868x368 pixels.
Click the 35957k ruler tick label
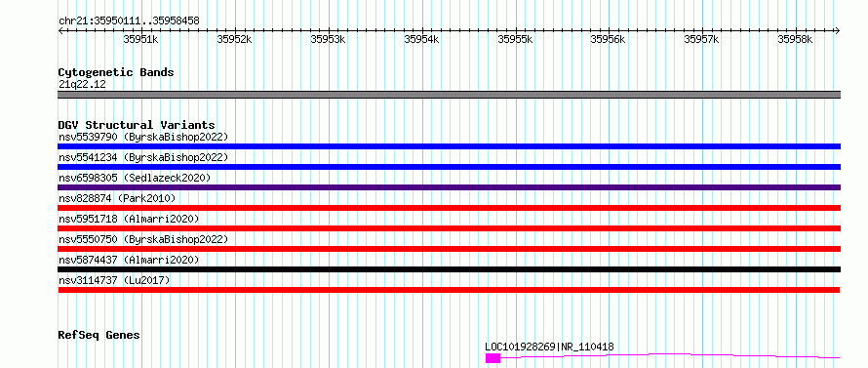tap(702, 39)
